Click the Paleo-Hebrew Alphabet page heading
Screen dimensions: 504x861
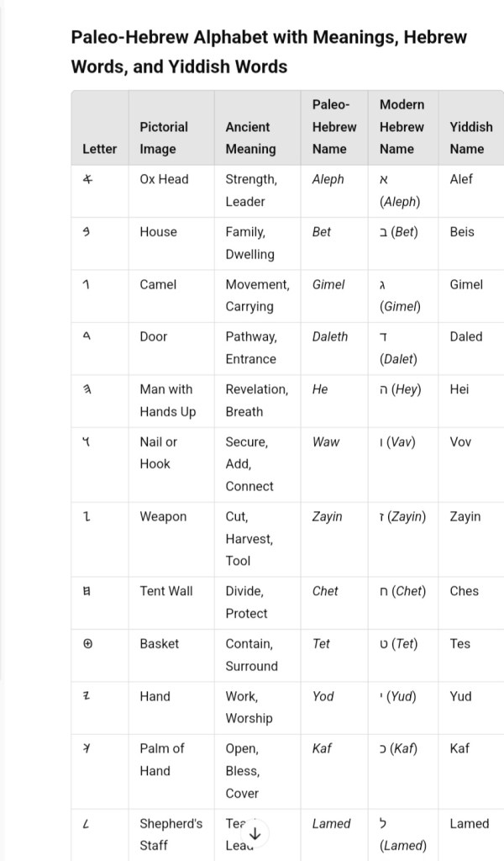click(269, 51)
